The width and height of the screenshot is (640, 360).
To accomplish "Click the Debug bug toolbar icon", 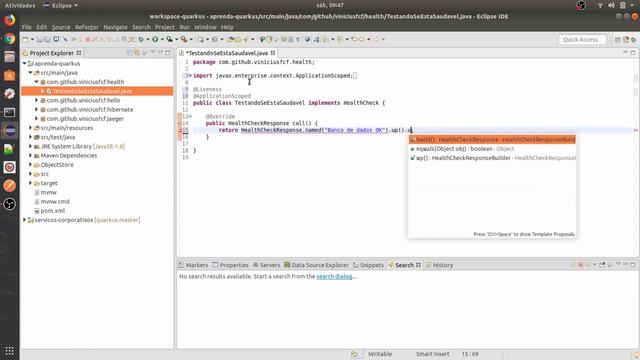I will pos(141,39).
